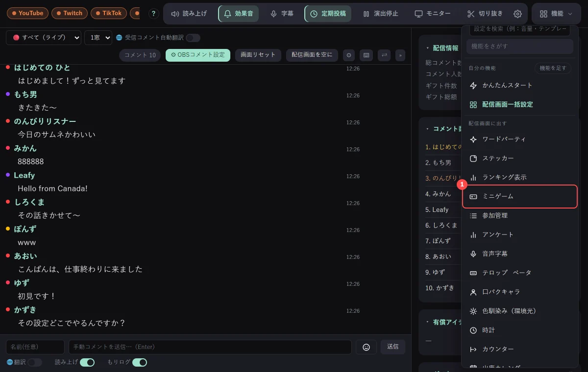
Task: Open テロップ ベータ menu entry
Action: [519, 273]
